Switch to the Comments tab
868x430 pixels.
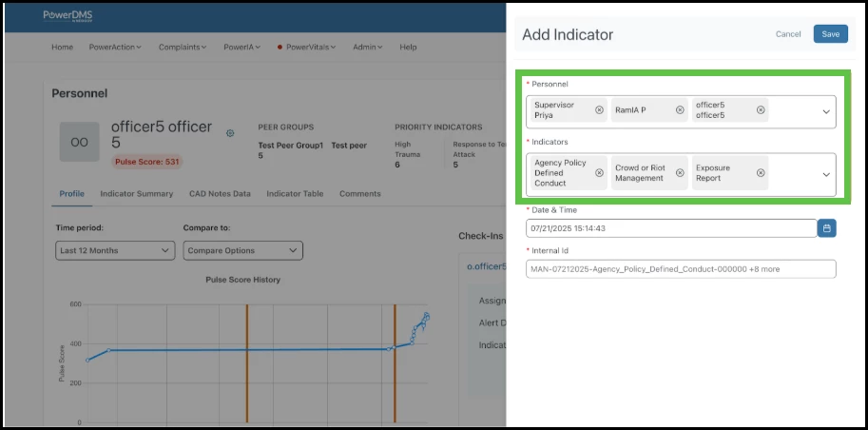pos(359,194)
